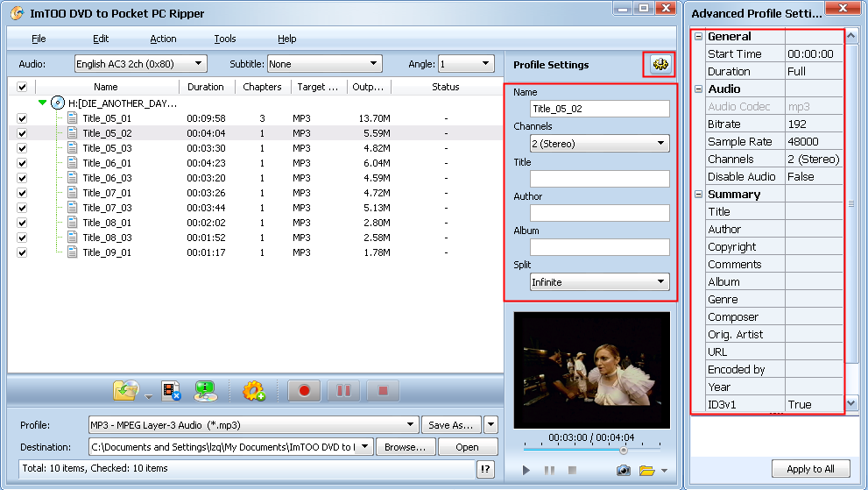Pause ripping in the main toolbar
This screenshot has width=868, height=490.
(x=343, y=391)
